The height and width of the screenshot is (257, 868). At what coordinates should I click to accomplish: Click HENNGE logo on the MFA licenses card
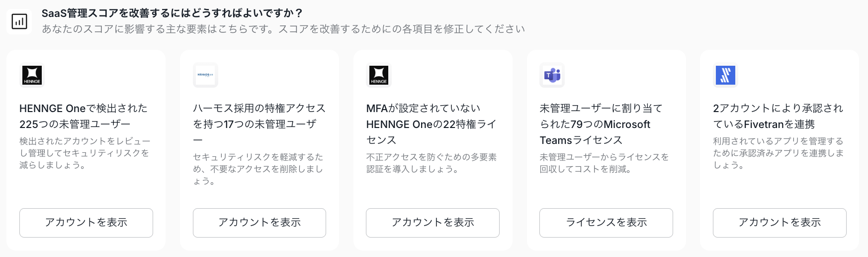point(379,75)
